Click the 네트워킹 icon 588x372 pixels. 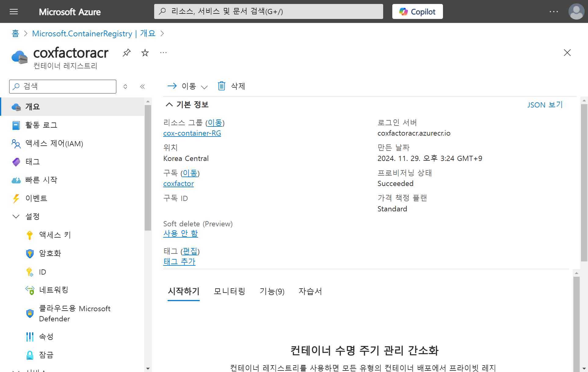coord(30,290)
